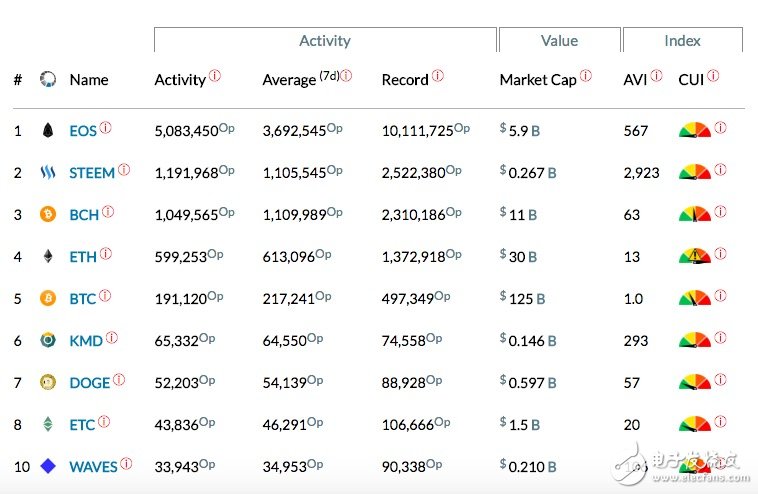Open the BTC coin link
This screenshot has width=758, height=494.
[83, 299]
